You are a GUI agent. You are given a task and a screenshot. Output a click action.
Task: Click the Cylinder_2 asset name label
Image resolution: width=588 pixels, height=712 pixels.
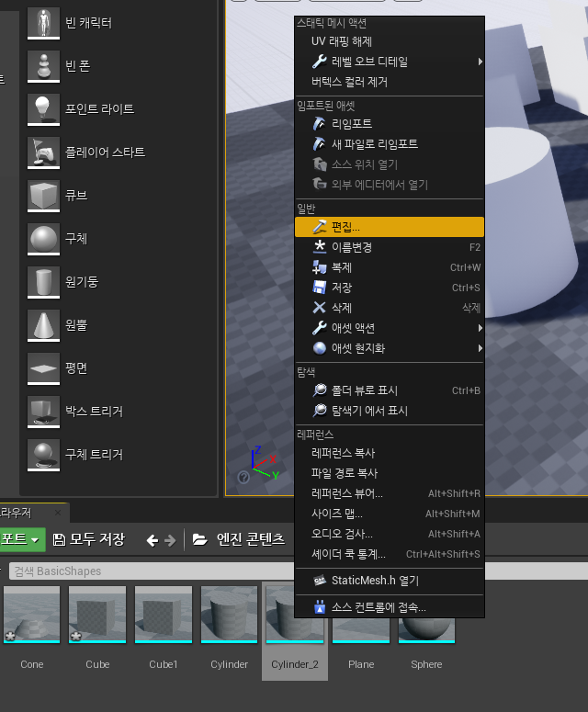tap(295, 664)
